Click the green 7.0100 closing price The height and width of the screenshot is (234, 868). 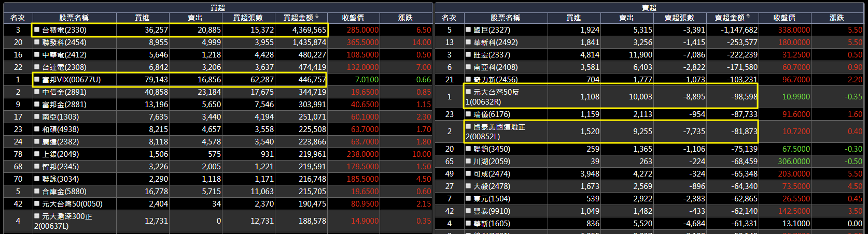point(367,80)
